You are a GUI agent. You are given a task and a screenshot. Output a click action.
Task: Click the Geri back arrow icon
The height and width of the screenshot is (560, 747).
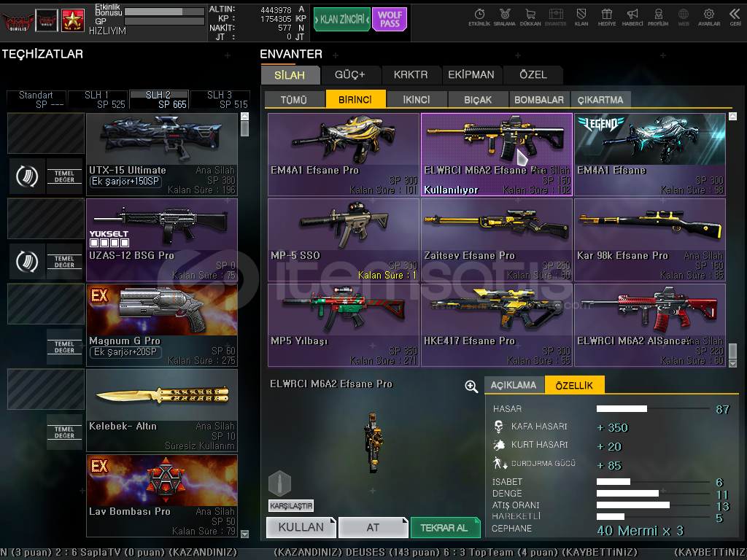735,17
